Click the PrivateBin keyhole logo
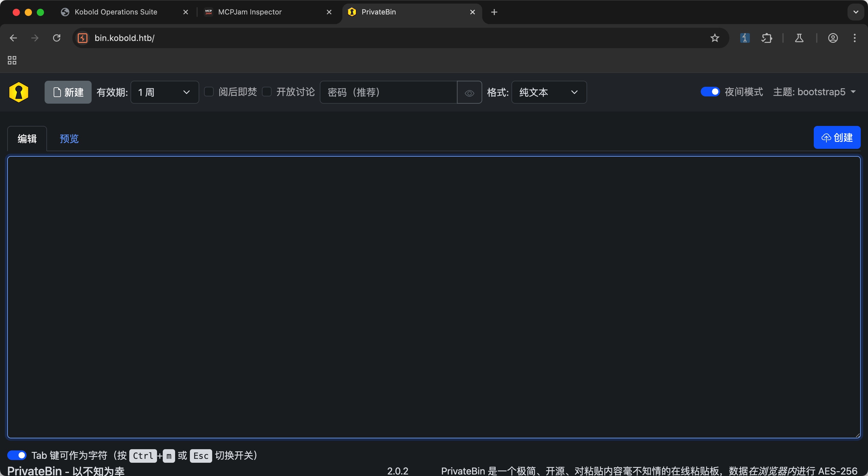 (x=18, y=92)
